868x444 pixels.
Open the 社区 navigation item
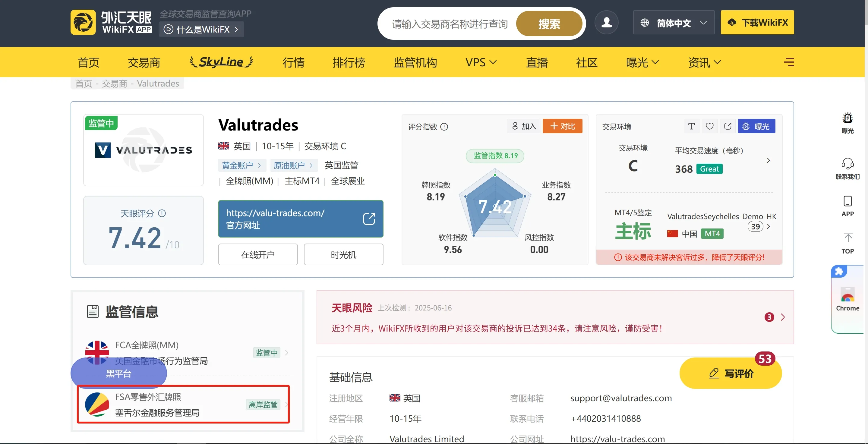[587, 62]
